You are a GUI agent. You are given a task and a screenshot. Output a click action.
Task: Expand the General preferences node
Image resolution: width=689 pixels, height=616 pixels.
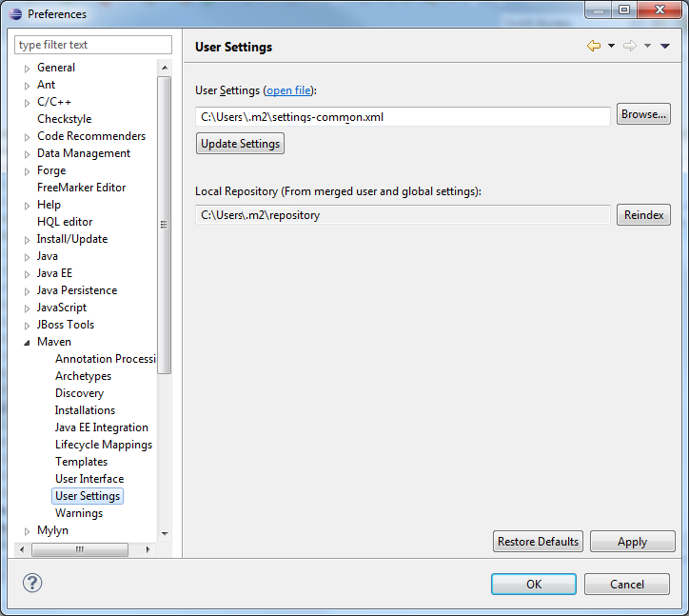28,69
